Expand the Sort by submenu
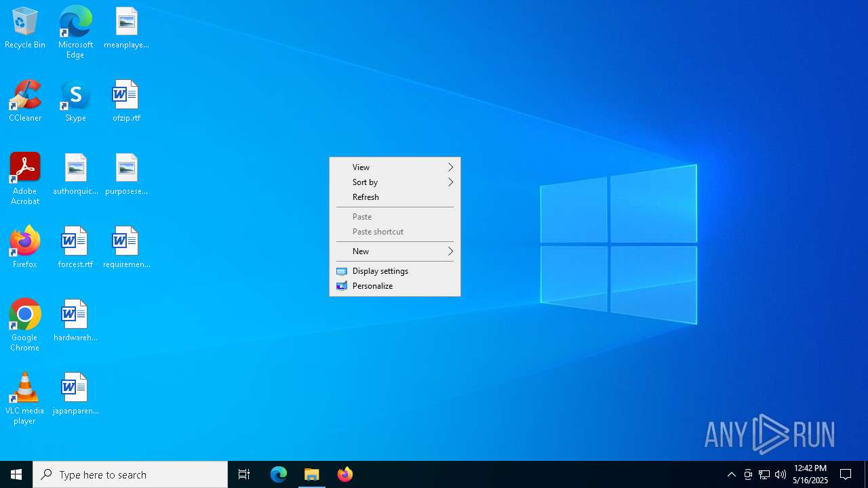 395,182
